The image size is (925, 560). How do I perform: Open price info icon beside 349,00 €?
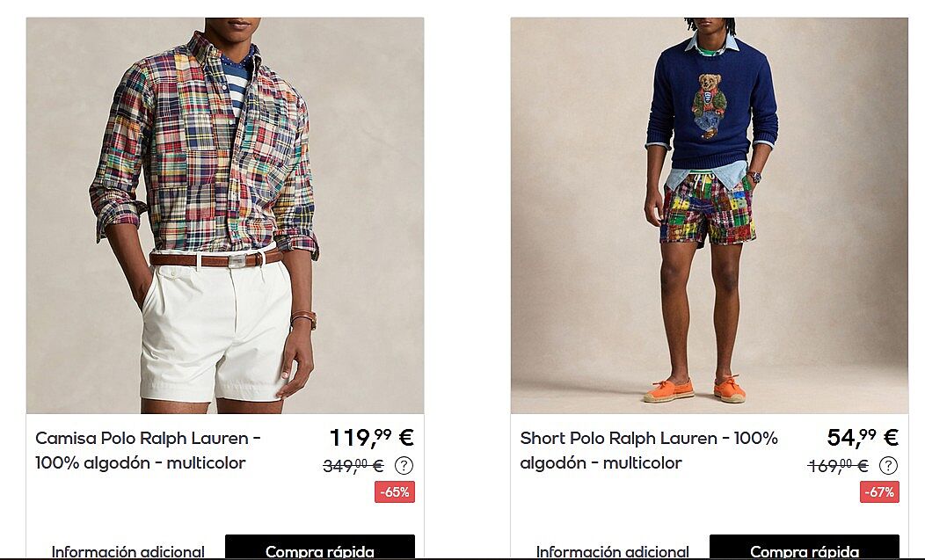click(x=404, y=466)
